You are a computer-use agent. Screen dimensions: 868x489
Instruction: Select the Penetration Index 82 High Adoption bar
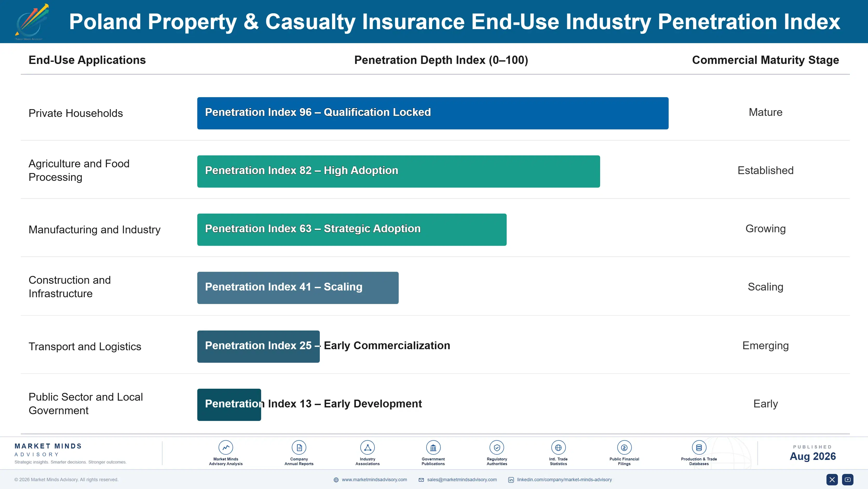tap(399, 171)
